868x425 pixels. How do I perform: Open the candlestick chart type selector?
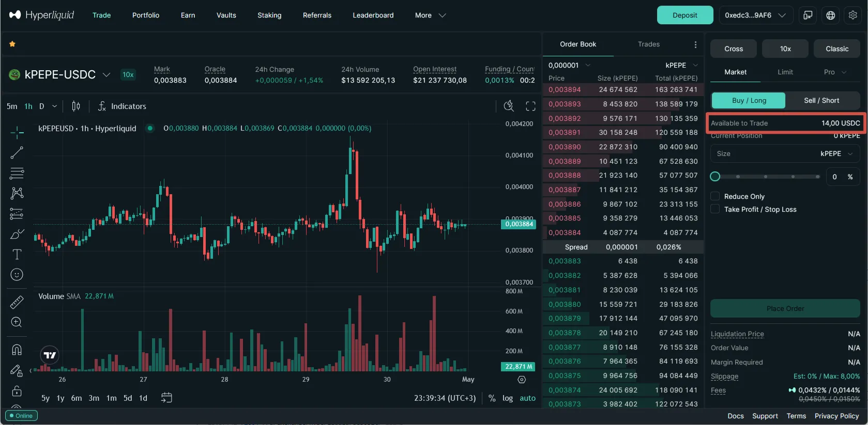tap(76, 106)
